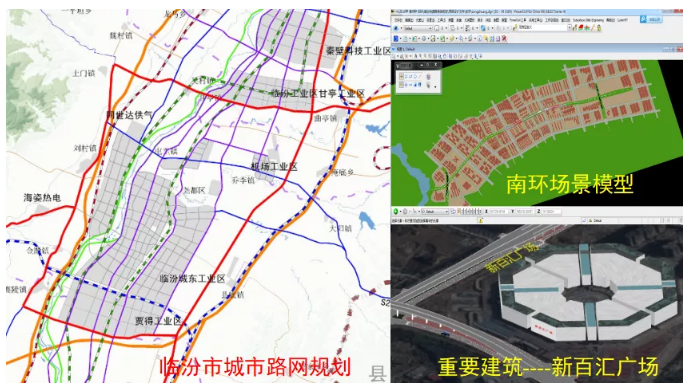691x389 pixels.
Task: Click the Z coordinate input field
Action: [551, 211]
